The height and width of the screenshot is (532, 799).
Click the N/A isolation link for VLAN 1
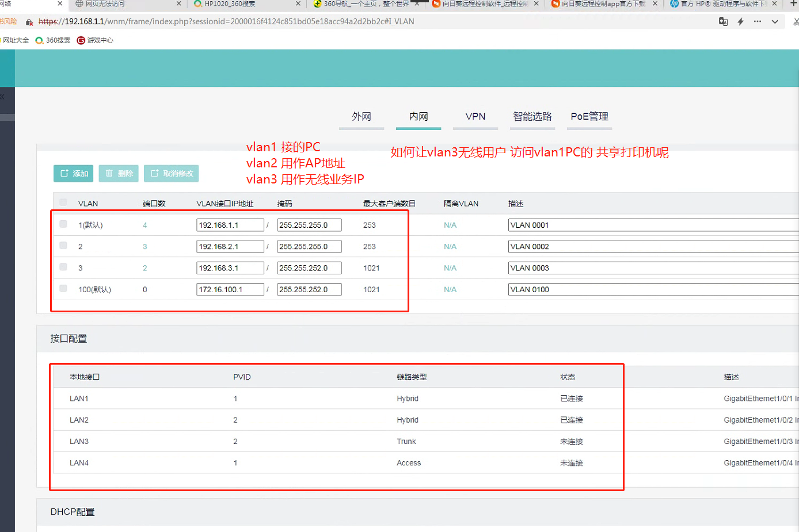(x=450, y=225)
